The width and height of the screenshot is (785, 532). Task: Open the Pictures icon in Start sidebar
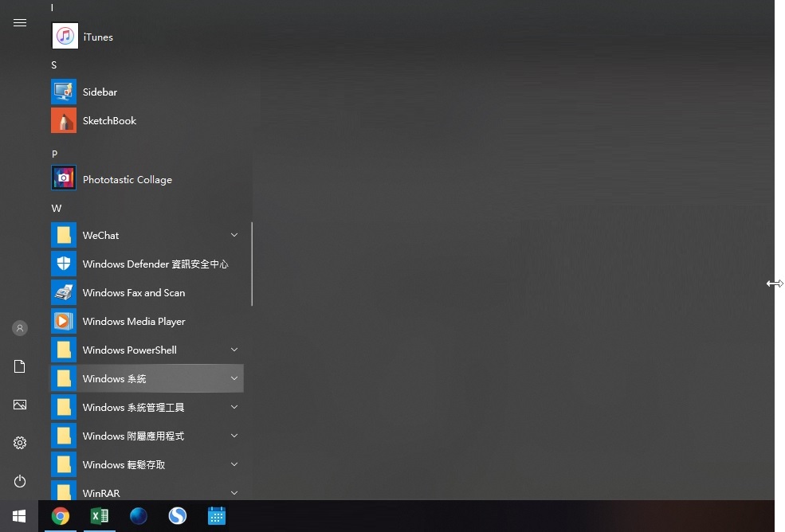coord(19,405)
